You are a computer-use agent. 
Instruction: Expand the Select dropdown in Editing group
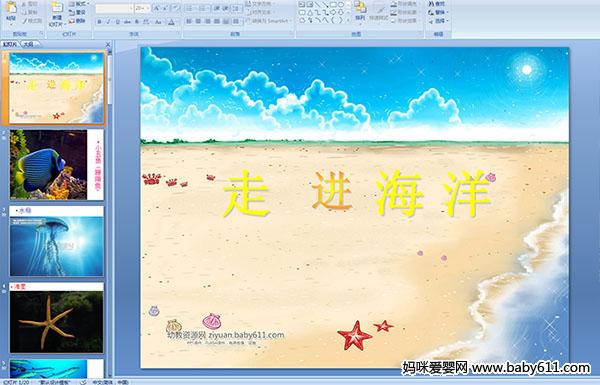pyautogui.click(x=438, y=21)
